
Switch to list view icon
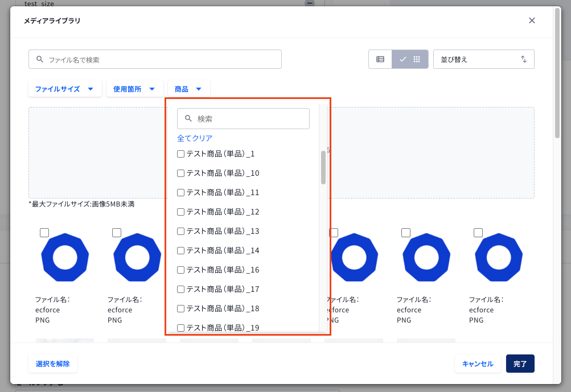click(380, 59)
